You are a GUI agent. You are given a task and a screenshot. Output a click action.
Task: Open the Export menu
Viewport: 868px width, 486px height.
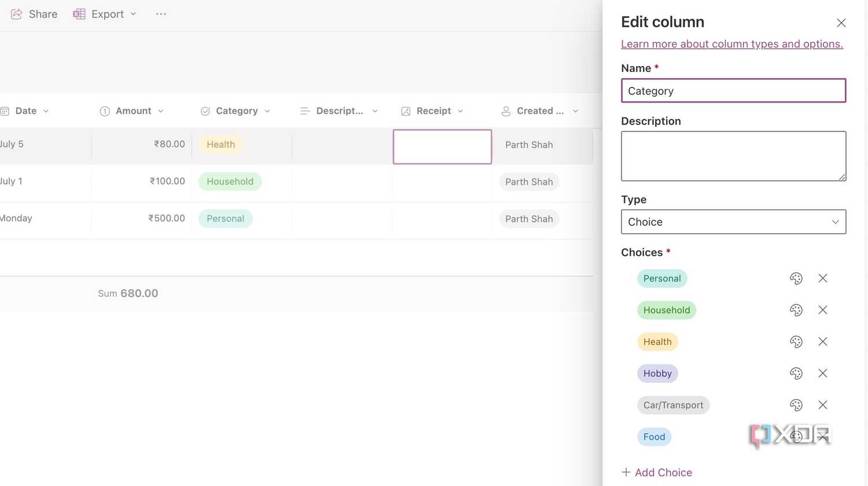(105, 14)
